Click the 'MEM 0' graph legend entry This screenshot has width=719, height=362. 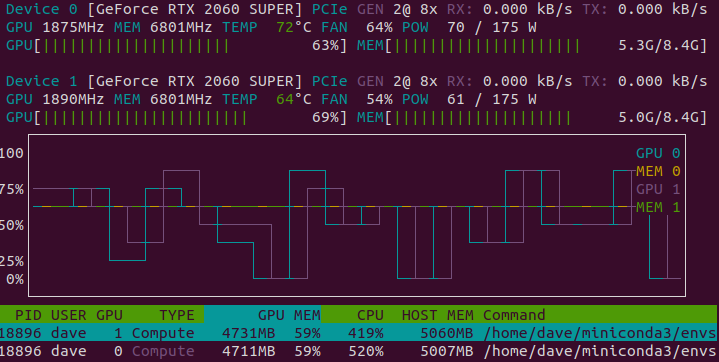(x=658, y=171)
